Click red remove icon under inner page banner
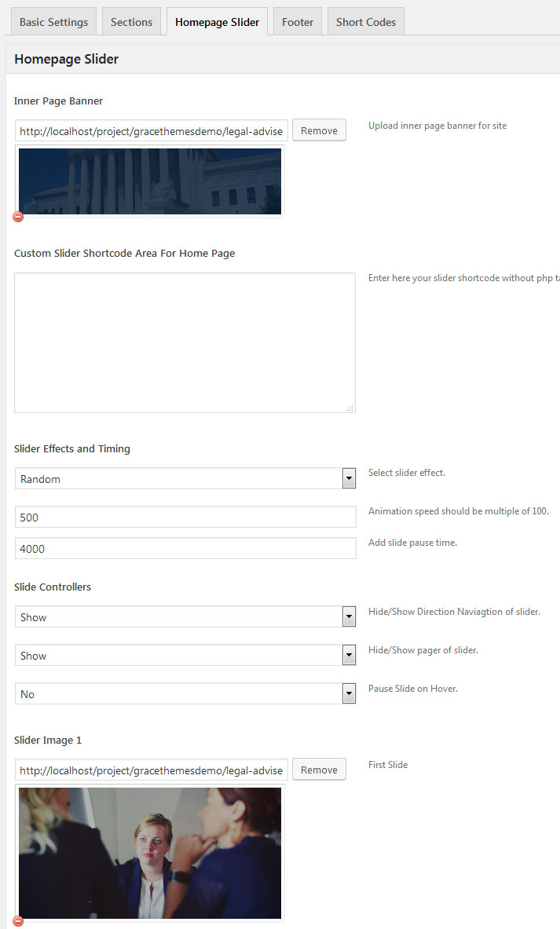This screenshot has width=560, height=929. point(18,217)
